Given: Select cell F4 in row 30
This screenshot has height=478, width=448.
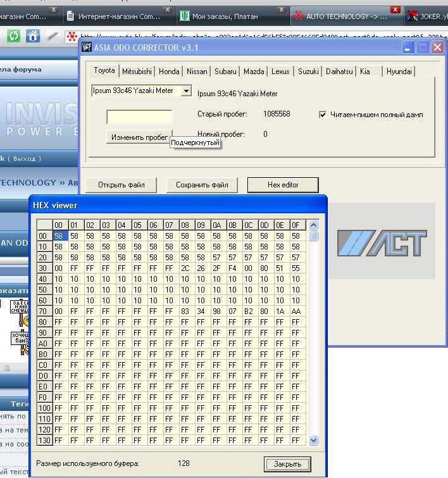Looking at the screenshot, I should pyautogui.click(x=234, y=268).
